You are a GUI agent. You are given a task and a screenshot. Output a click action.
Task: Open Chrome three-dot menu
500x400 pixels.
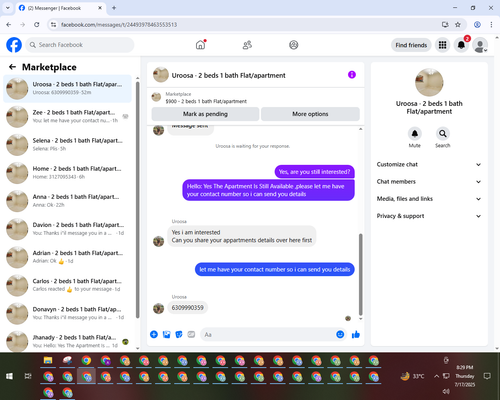click(x=491, y=24)
